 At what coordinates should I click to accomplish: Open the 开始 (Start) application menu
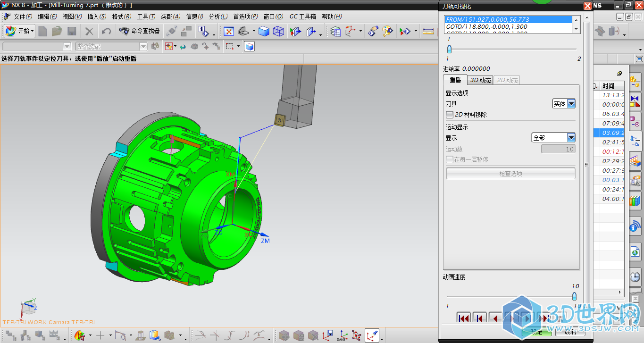(x=20, y=31)
